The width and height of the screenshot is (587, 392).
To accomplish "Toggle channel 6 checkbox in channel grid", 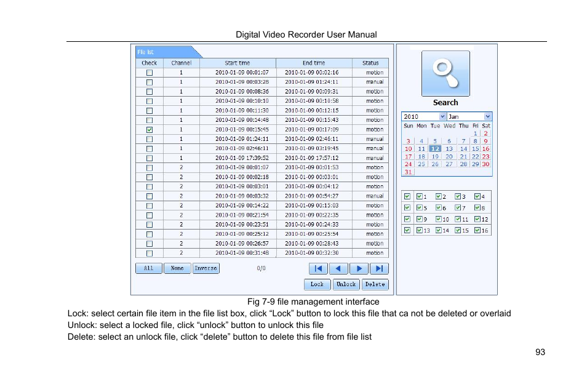I will pyautogui.click(x=438, y=207).
